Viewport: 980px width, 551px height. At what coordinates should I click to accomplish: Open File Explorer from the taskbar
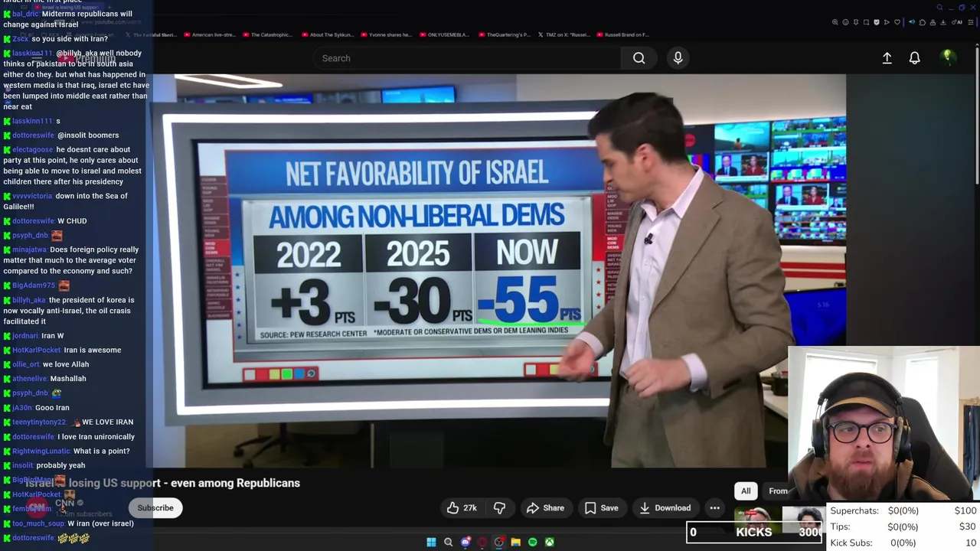tap(515, 542)
